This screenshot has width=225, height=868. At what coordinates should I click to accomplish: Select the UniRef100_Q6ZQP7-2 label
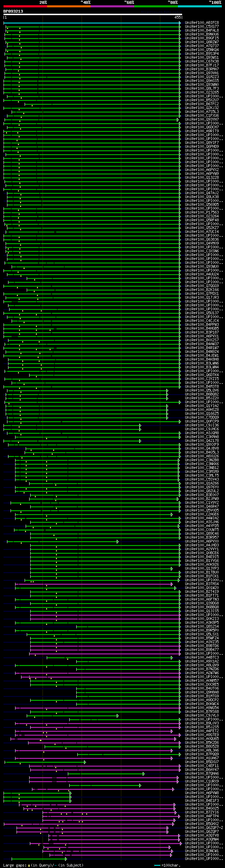point(204,828)
